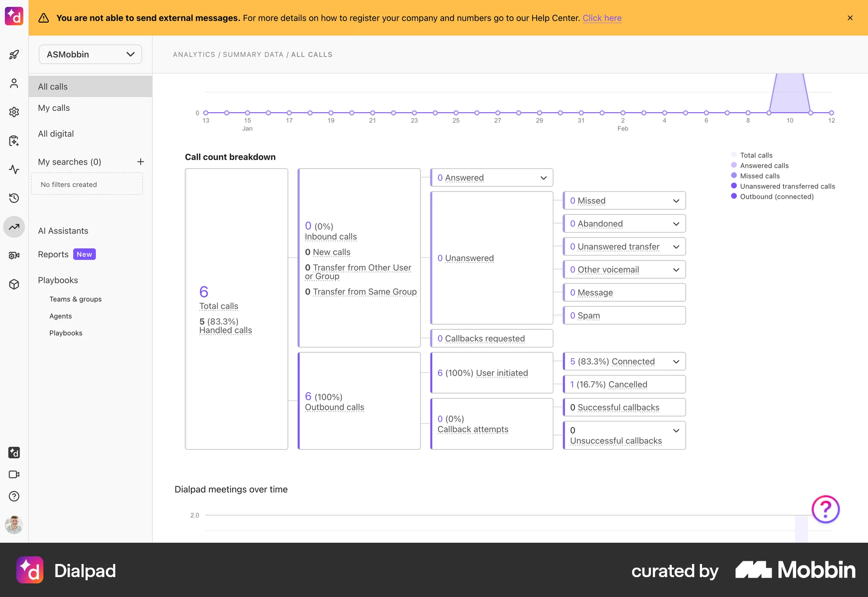This screenshot has height=597, width=868.
Task: Select the Analytics trending icon
Action: (14, 227)
